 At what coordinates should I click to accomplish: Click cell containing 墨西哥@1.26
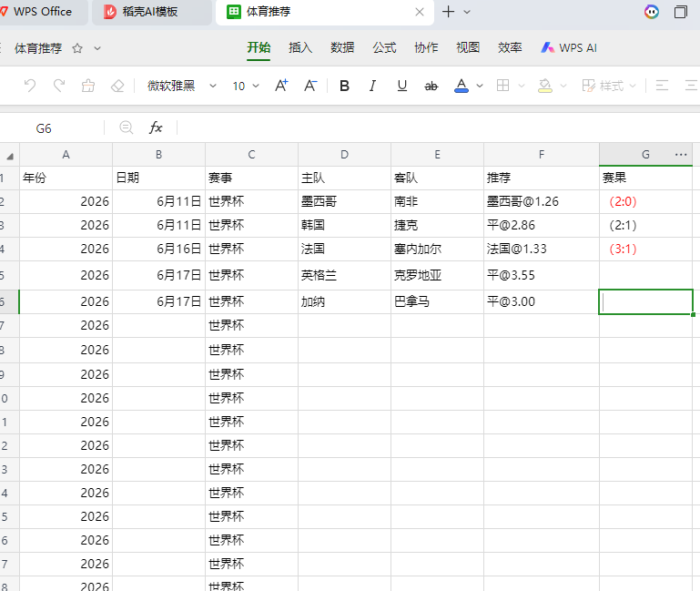point(542,201)
